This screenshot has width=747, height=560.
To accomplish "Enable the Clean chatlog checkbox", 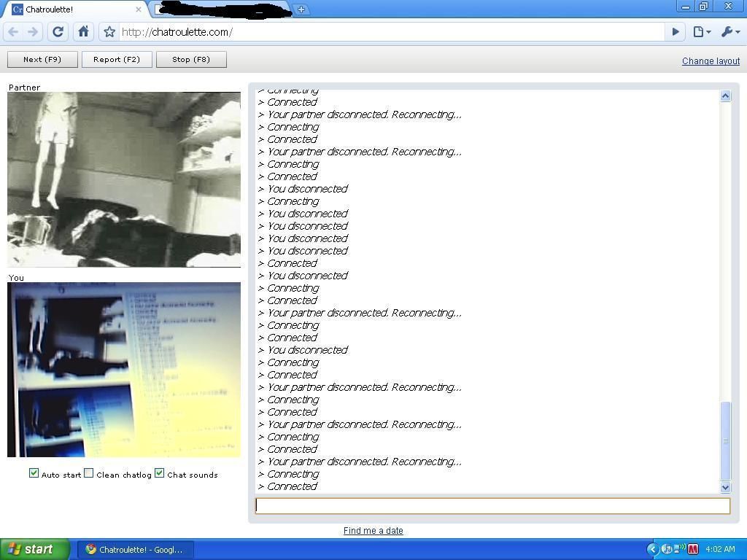I will tap(88, 473).
